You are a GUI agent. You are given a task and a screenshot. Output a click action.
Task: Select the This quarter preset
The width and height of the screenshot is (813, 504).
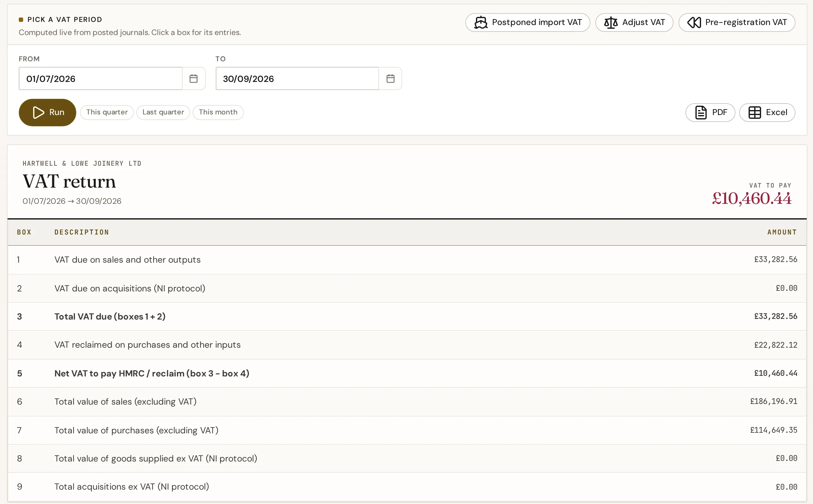pos(107,112)
